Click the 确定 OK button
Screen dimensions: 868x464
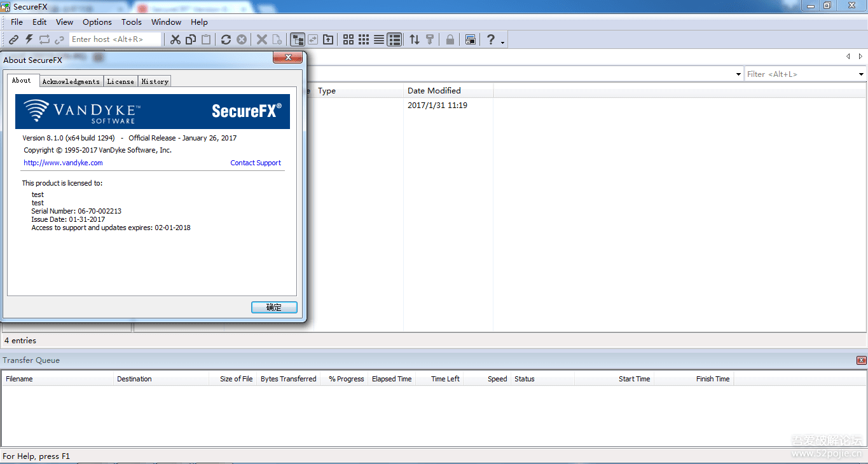[274, 308]
